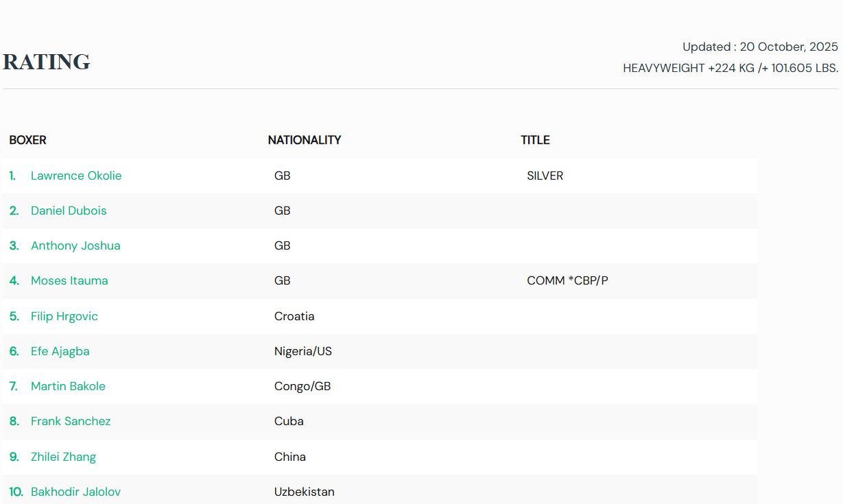843x504 pixels.
Task: Go to Filip Hrgovic's page
Action: (x=64, y=316)
